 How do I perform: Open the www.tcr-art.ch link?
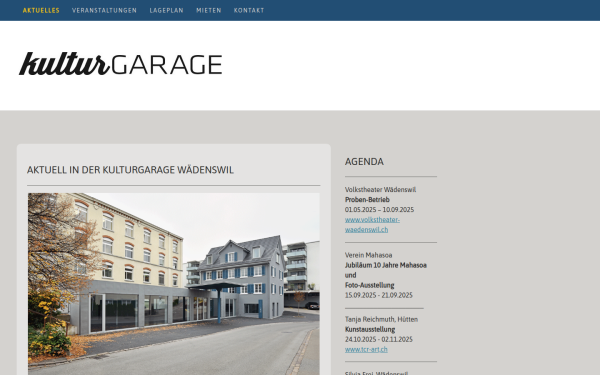(366, 349)
